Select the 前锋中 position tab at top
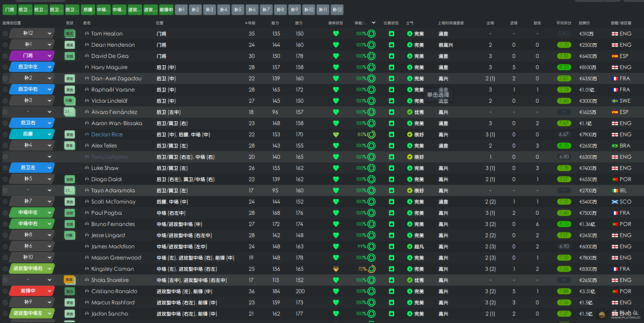The height and width of the screenshot is (323, 644). 166,10
